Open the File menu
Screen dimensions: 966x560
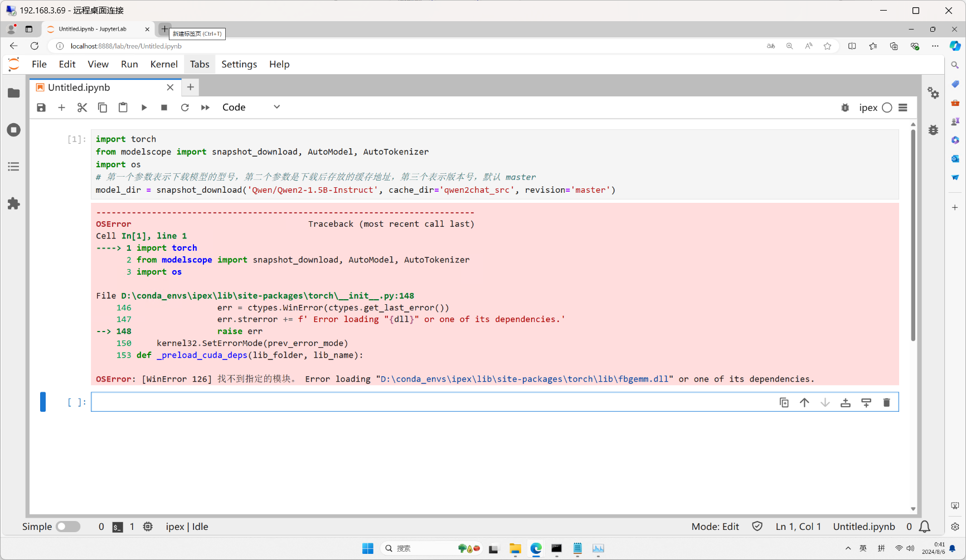(x=39, y=64)
